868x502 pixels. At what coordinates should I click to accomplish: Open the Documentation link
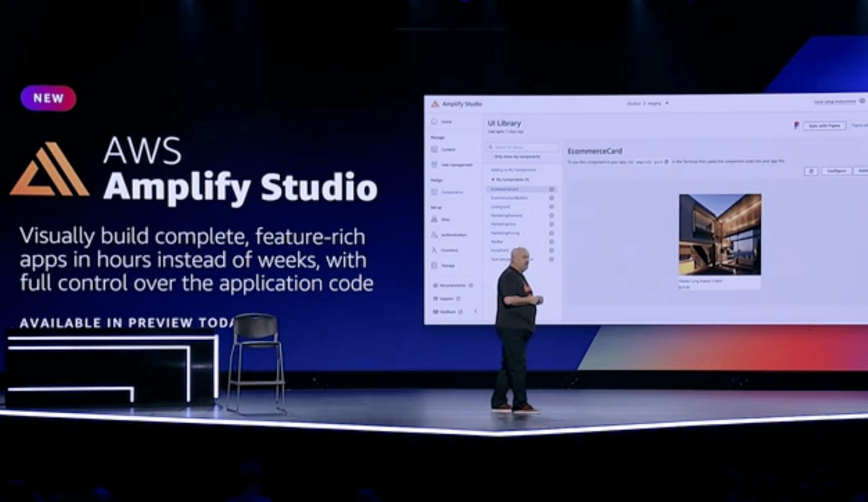point(453,285)
